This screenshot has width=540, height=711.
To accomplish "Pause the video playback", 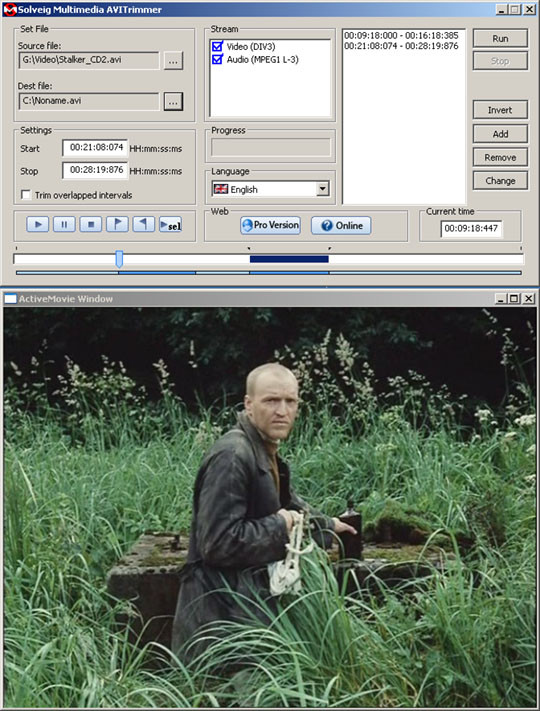I will (64, 224).
